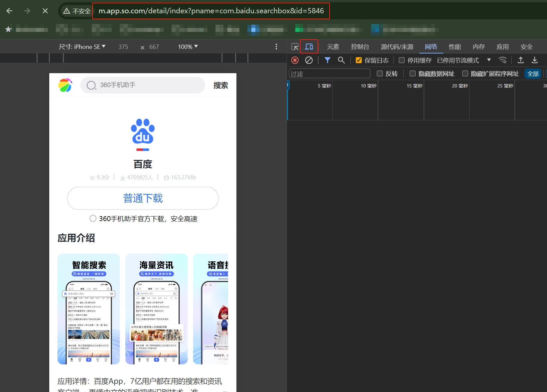Stop page loading with the X button
The height and width of the screenshot is (392, 547).
point(45,11)
